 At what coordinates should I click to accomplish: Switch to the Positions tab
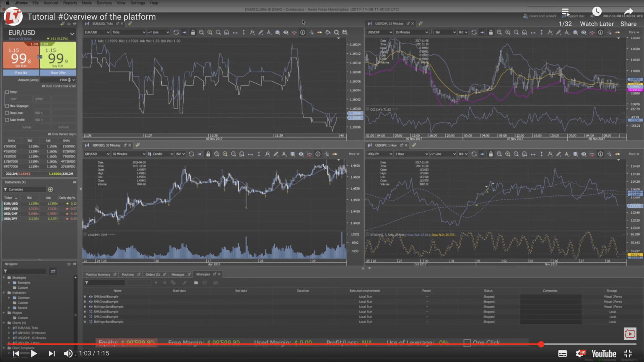coord(128,274)
